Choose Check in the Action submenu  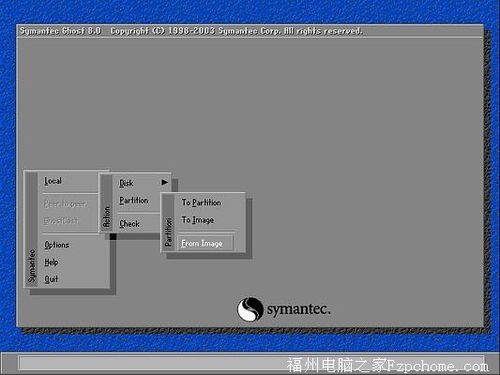pos(129,224)
